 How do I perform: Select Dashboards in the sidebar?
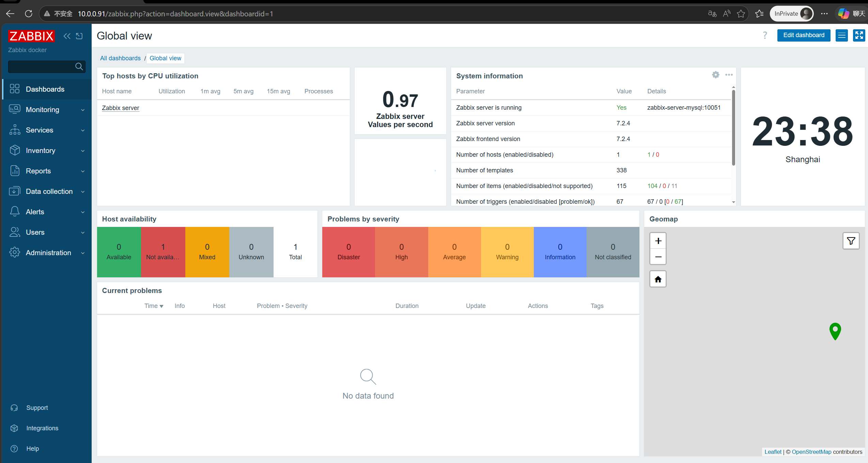tap(45, 89)
